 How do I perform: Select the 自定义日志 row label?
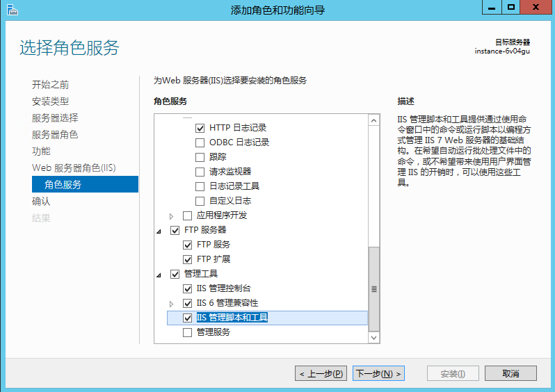230,201
